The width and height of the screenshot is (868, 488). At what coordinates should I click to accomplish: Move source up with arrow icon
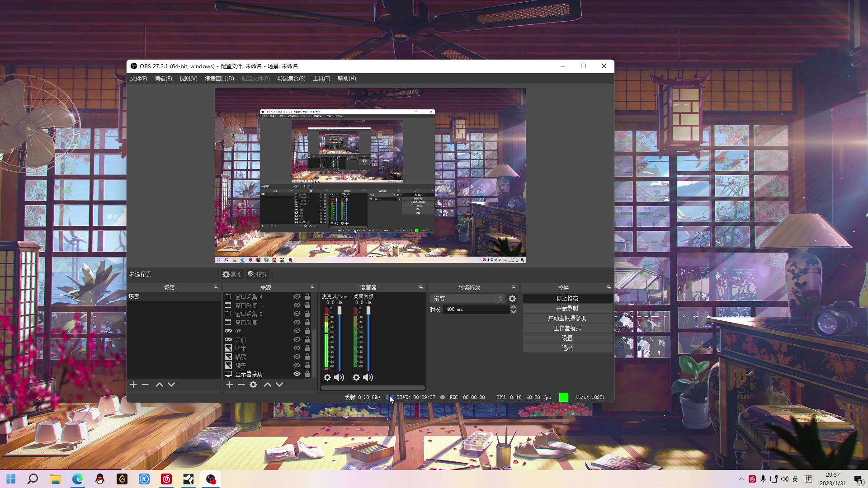point(268,385)
